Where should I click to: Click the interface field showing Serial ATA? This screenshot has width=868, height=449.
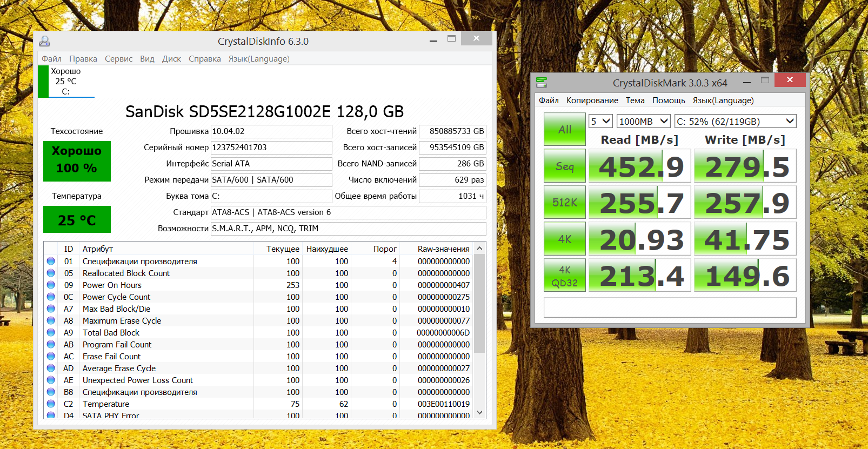tap(271, 164)
